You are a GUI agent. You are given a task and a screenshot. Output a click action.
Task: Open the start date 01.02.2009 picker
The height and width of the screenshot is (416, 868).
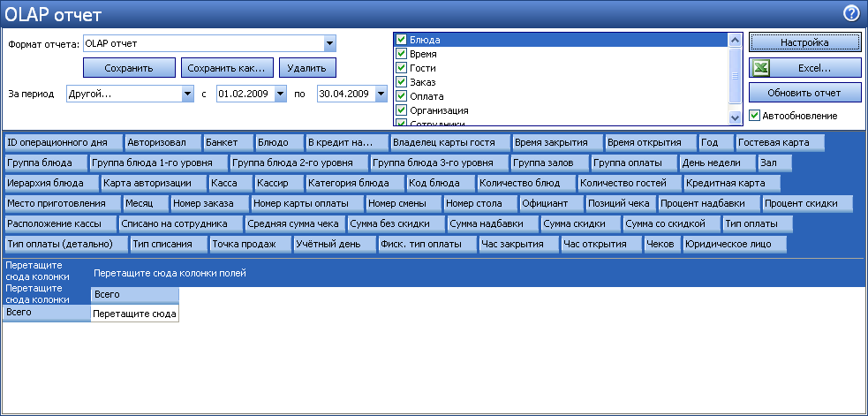pos(281,95)
